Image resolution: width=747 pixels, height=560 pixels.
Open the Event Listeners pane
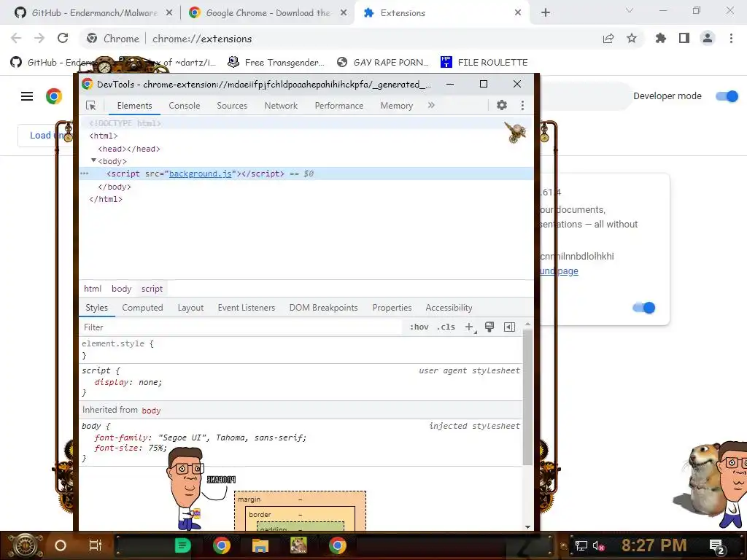click(x=247, y=308)
